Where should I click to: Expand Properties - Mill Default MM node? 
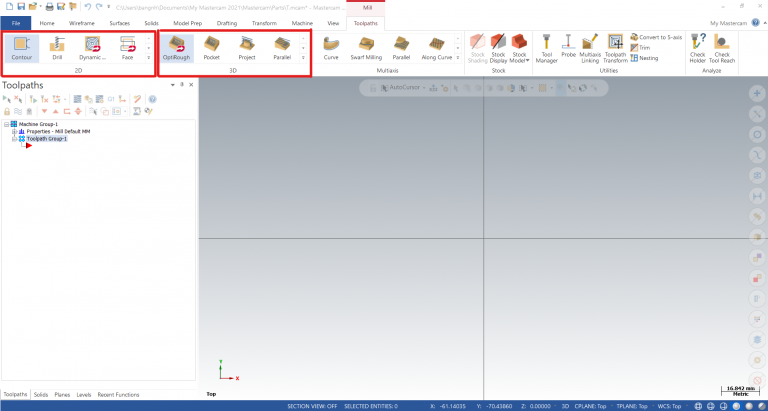(x=14, y=132)
